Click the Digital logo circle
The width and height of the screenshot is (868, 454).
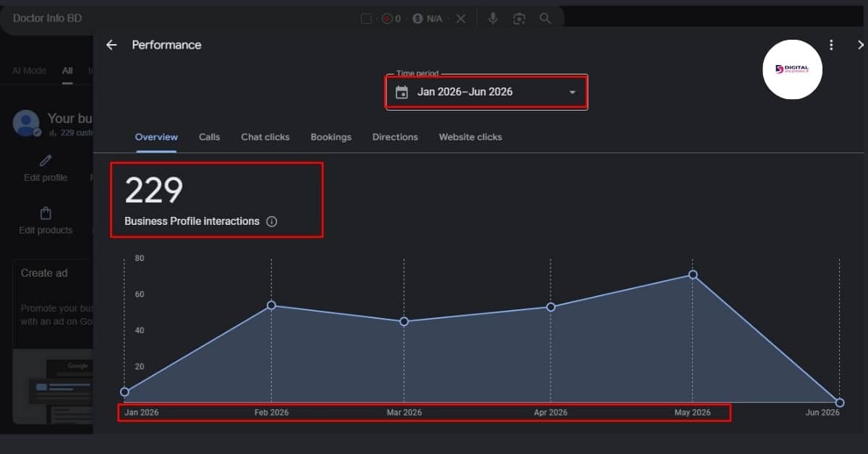pyautogui.click(x=793, y=69)
